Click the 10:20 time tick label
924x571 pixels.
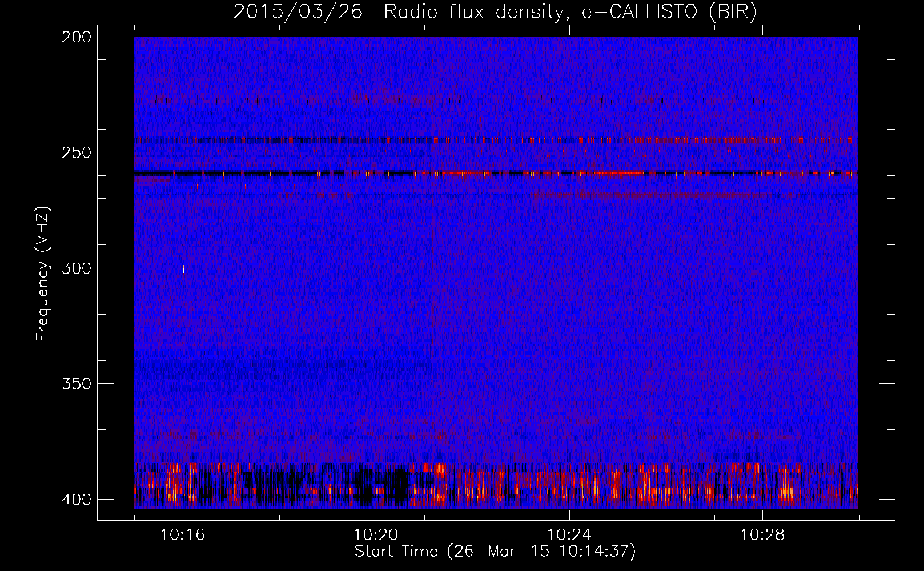(376, 535)
